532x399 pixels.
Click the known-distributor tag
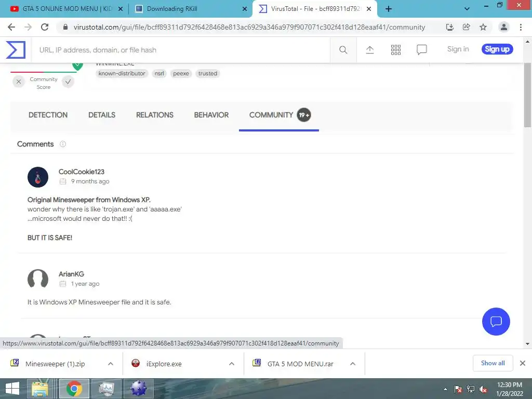(x=122, y=73)
